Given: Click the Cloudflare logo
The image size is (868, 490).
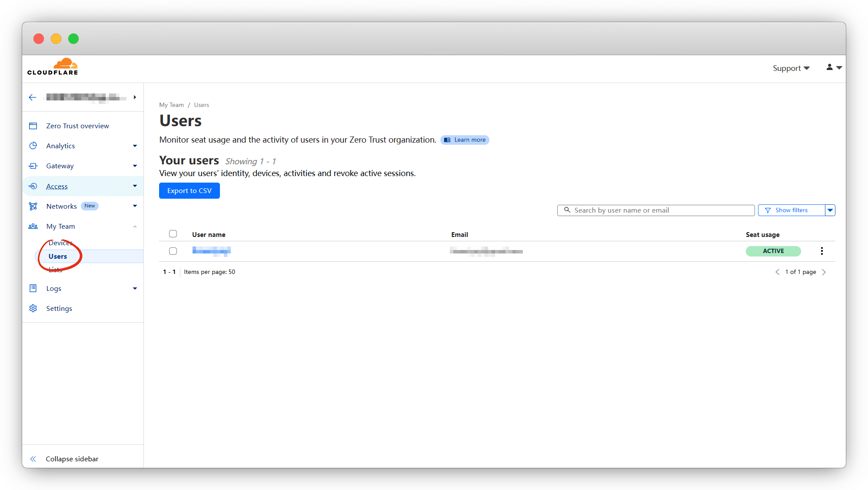Looking at the screenshot, I should (53, 67).
